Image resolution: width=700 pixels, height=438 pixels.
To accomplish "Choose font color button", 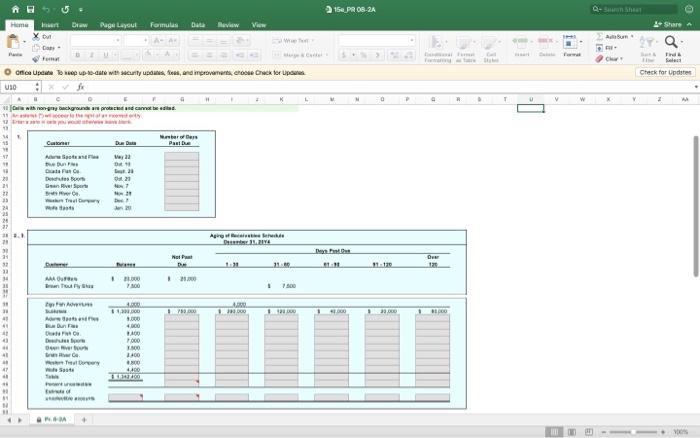I will click(169, 55).
